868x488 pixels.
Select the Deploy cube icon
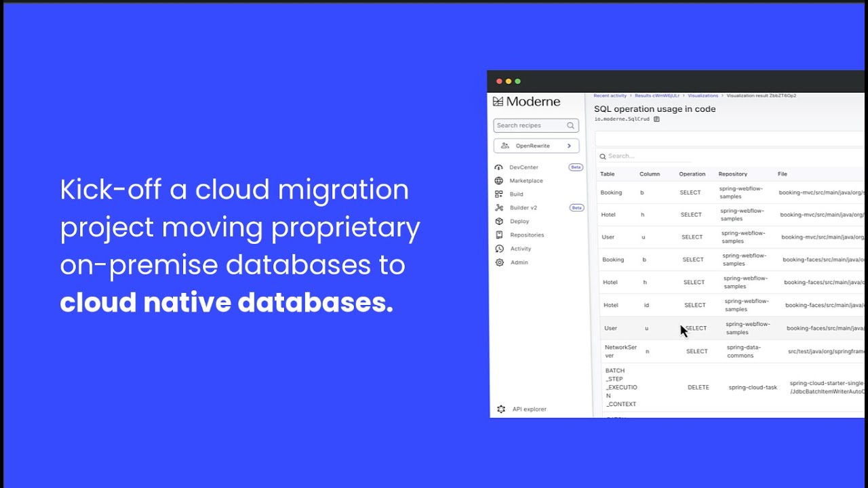tap(499, 222)
